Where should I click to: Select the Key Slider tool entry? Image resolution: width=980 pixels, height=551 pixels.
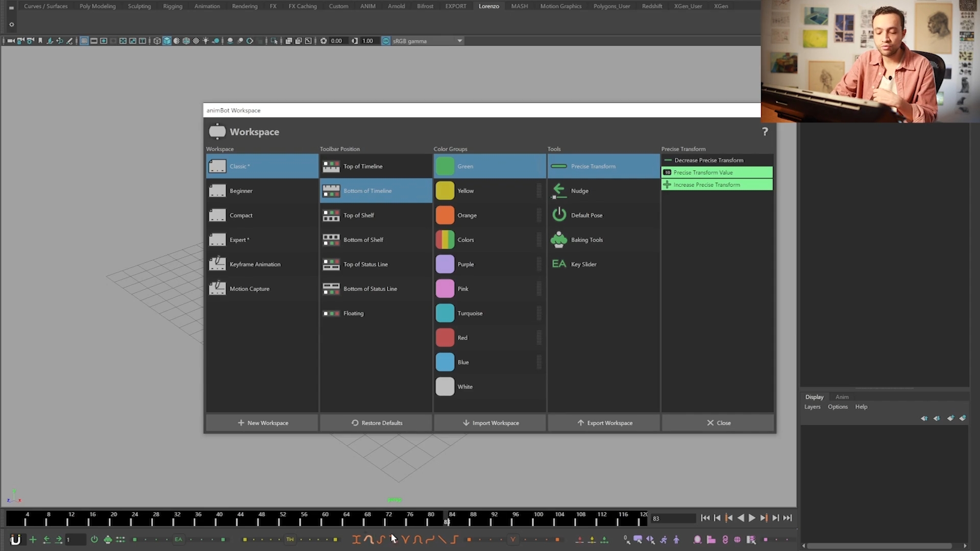point(603,264)
